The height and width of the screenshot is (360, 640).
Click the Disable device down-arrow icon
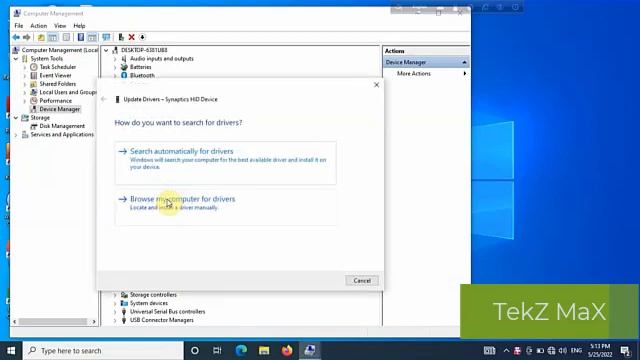point(142,38)
